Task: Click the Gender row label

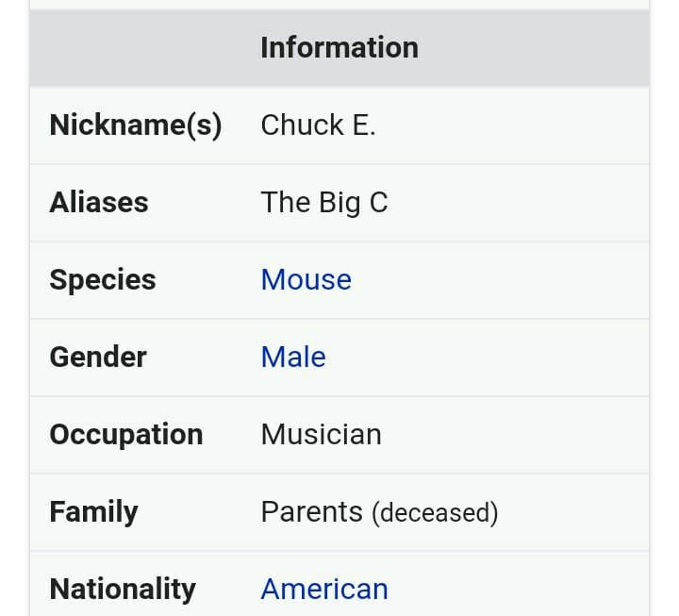Action: (98, 357)
